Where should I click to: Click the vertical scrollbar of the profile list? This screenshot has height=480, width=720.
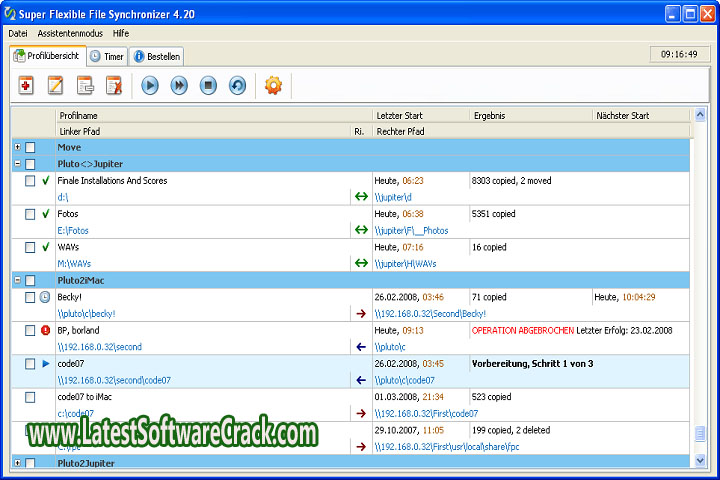[701, 300]
